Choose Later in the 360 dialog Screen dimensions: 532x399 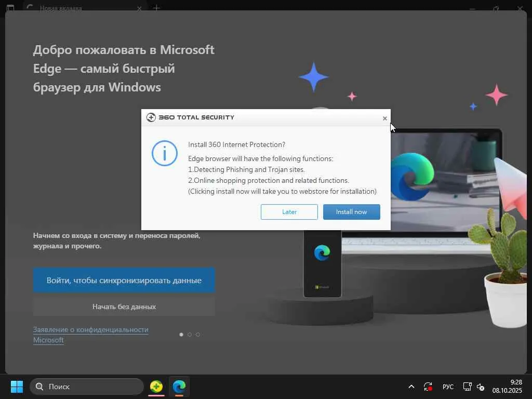pos(289,212)
